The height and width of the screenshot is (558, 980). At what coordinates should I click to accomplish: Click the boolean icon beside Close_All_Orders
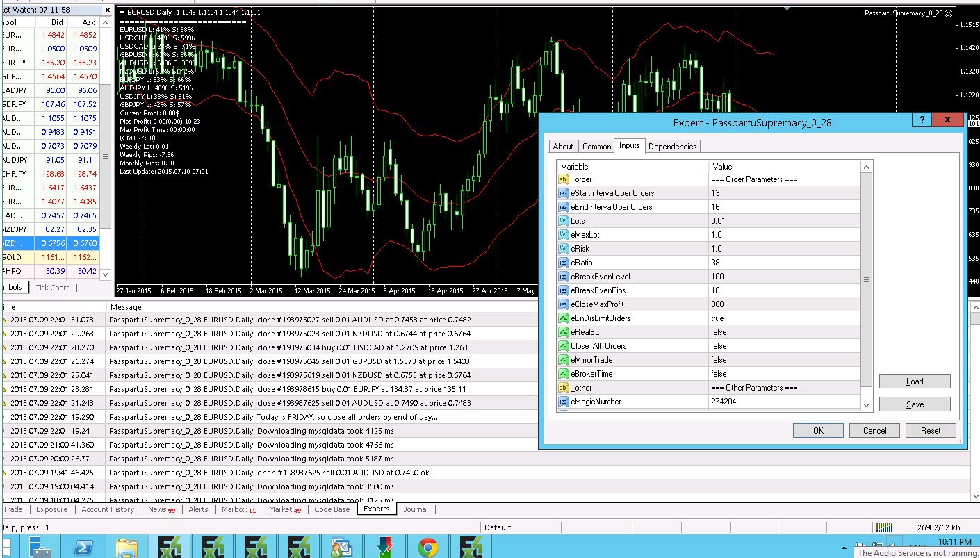[x=563, y=346]
